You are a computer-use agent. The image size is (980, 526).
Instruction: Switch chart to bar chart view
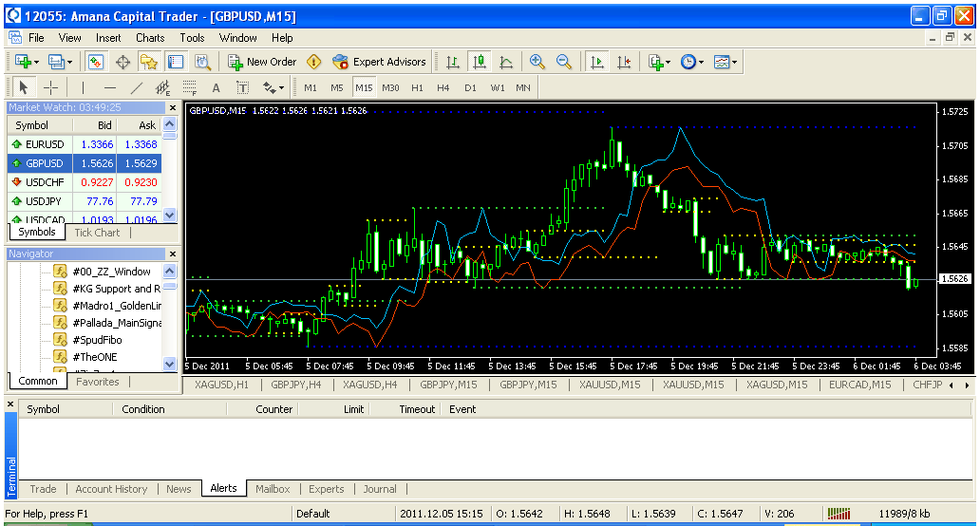click(x=453, y=62)
